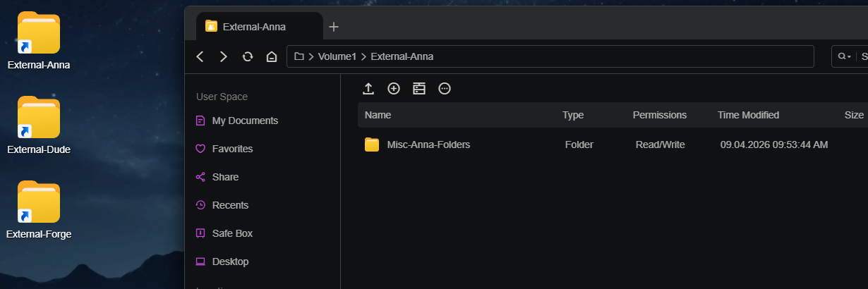
Task: Go forward with the right arrow
Action: [x=224, y=56]
